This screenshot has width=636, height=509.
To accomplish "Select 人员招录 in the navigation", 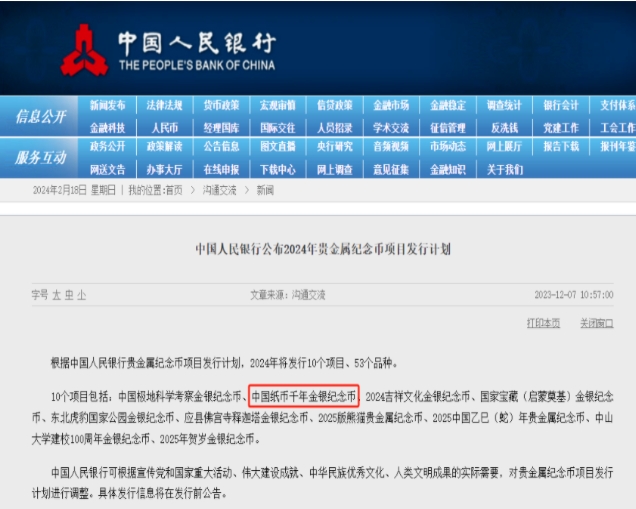I will point(335,128).
